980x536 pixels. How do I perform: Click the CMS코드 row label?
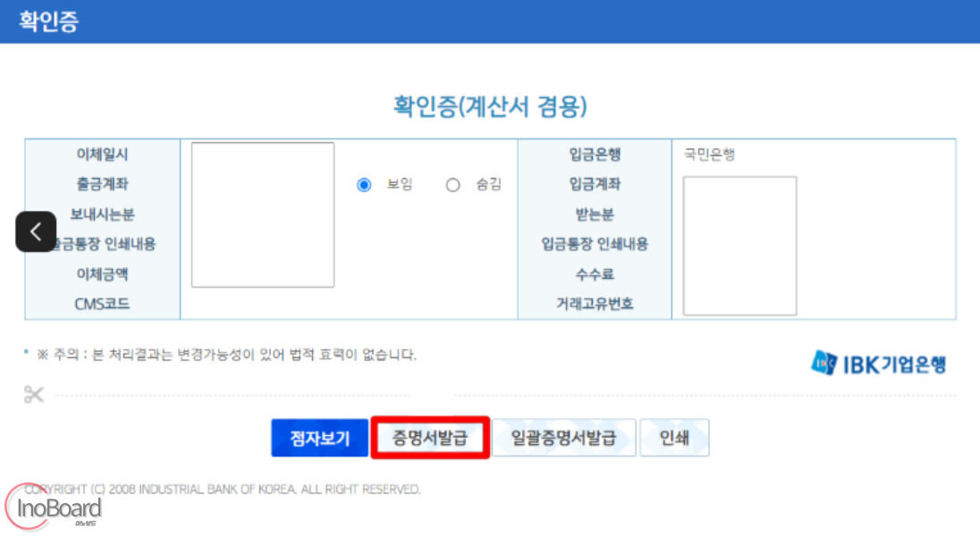(x=102, y=305)
